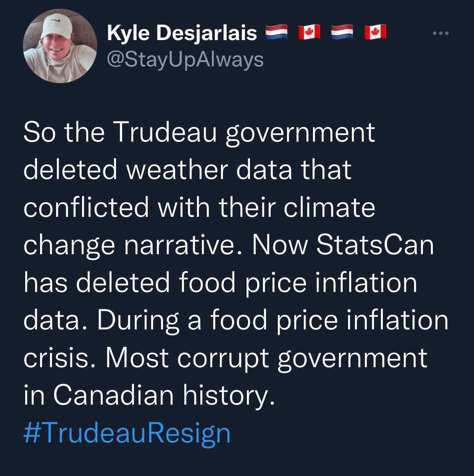The height and width of the screenshot is (476, 474).
Task: Select the last Canada flag emoji
Action: coord(375,32)
